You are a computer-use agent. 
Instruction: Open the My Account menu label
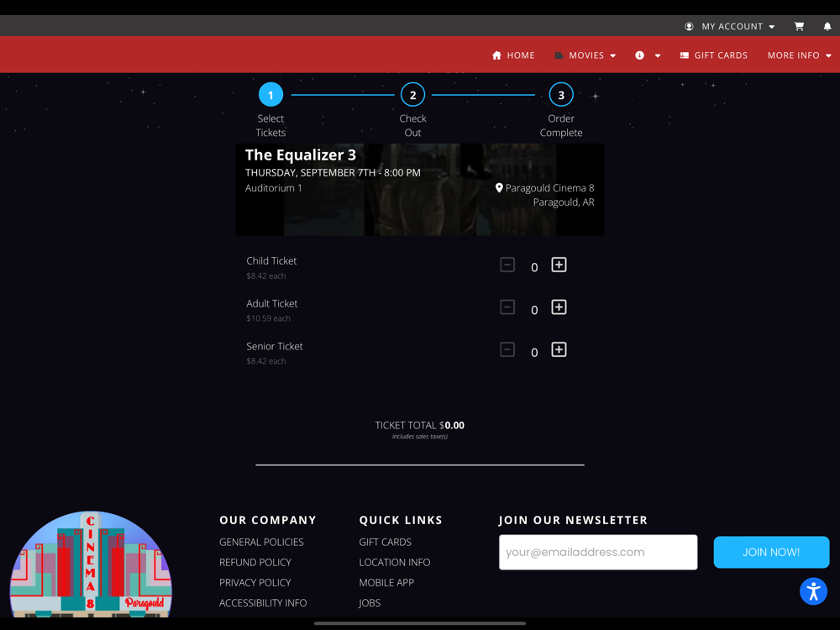(732, 26)
